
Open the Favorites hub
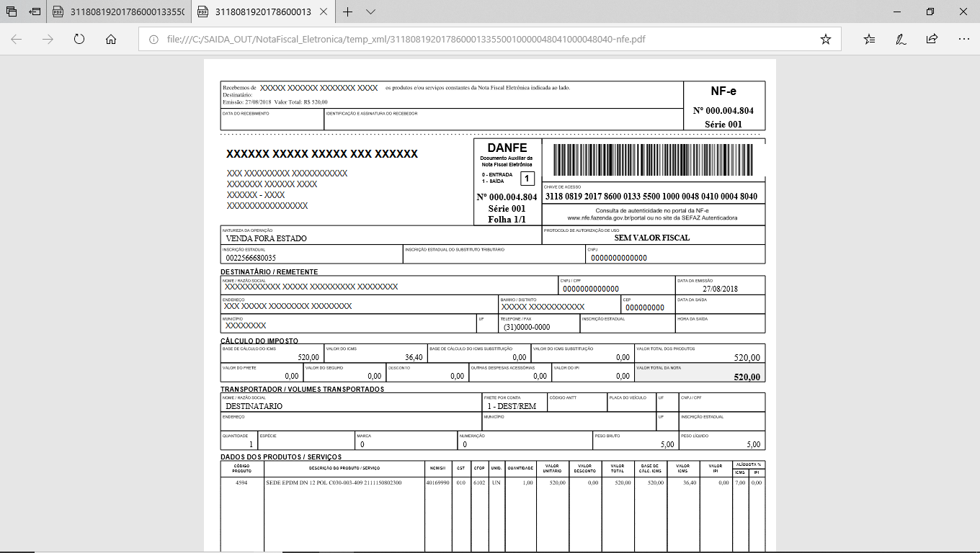coord(869,39)
